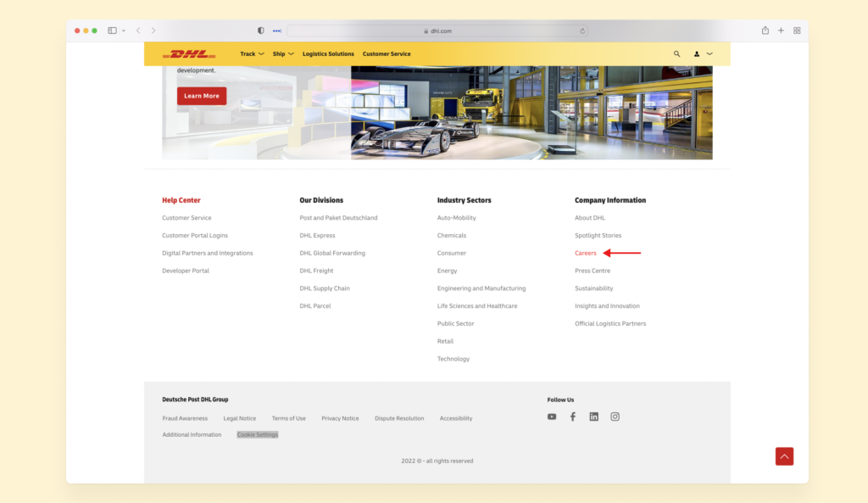Click the Facebook icon under Follow Us
Image resolution: width=868 pixels, height=503 pixels.
[572, 416]
